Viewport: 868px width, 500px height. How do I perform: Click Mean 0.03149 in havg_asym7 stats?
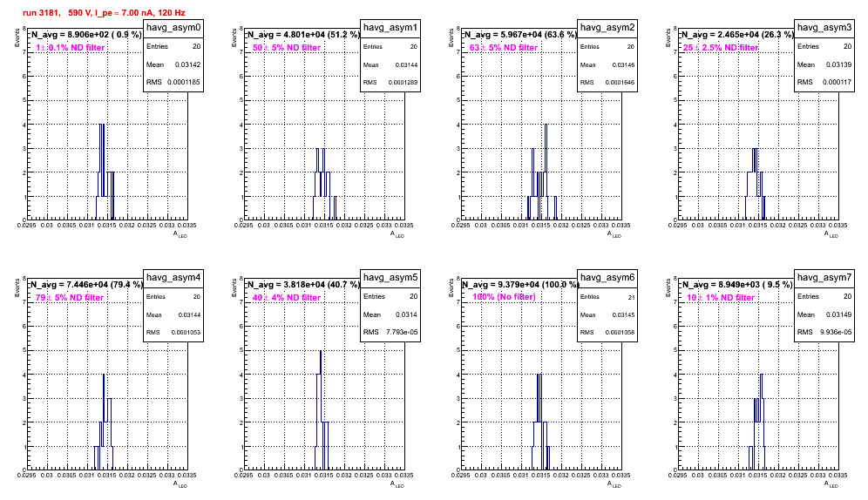(x=824, y=314)
